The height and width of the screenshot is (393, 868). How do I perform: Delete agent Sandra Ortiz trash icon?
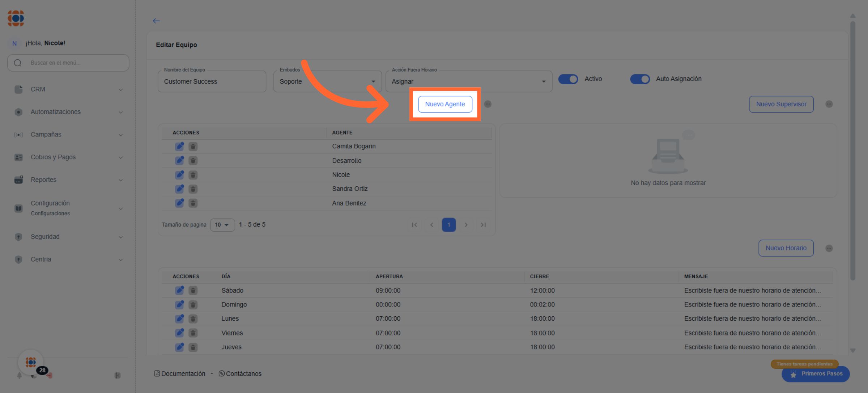point(193,189)
